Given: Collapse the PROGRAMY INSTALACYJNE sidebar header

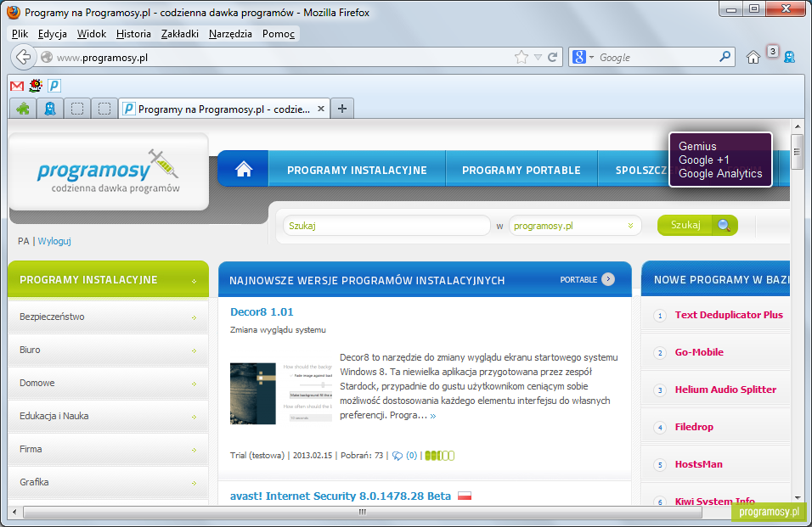Looking at the screenshot, I should (108, 279).
